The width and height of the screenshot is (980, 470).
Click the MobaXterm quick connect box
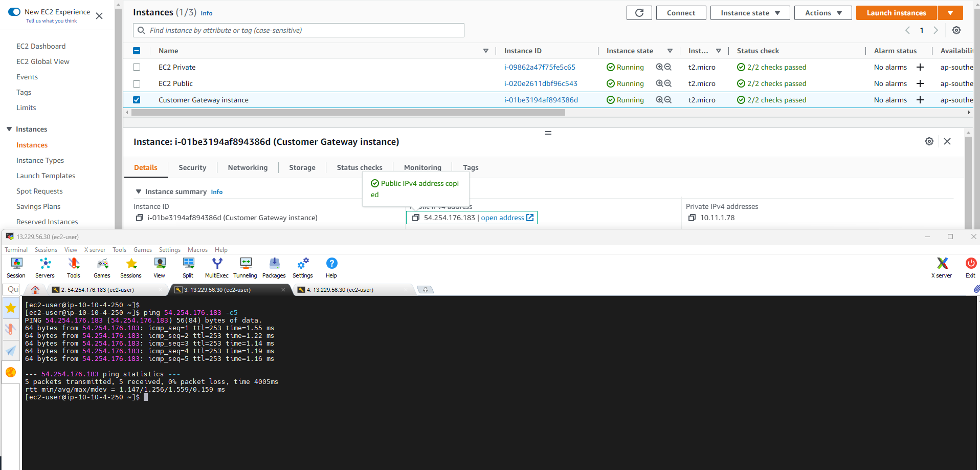pos(12,290)
